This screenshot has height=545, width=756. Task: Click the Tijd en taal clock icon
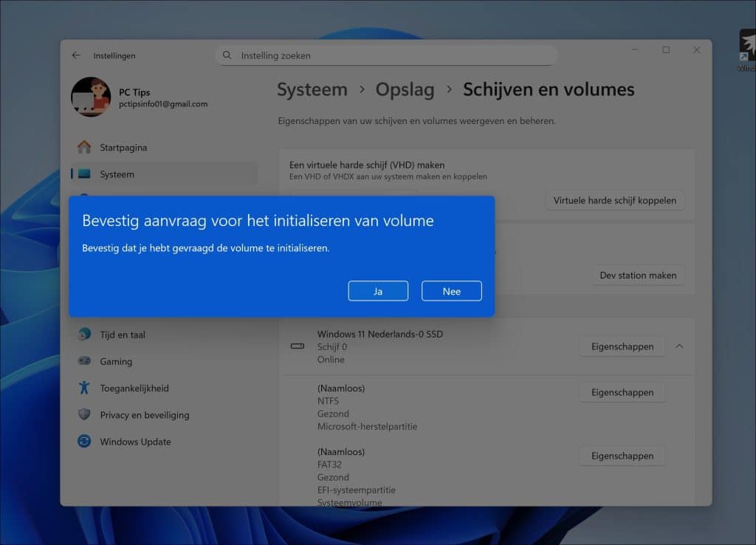[x=86, y=334]
